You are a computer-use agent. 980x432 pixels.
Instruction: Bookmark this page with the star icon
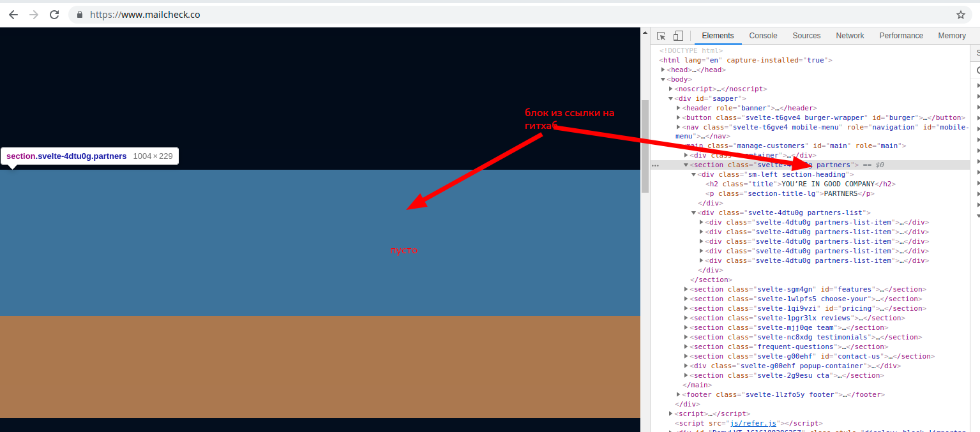pos(961,14)
